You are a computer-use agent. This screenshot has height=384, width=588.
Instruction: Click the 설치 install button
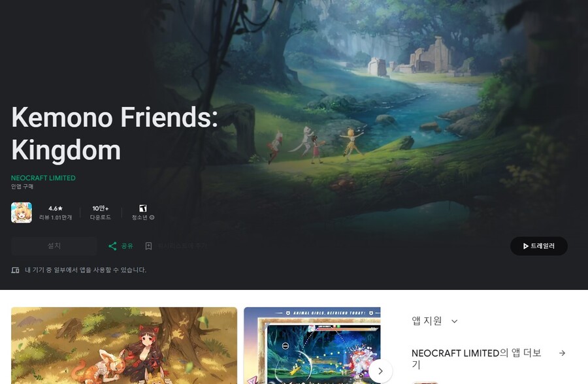point(54,246)
